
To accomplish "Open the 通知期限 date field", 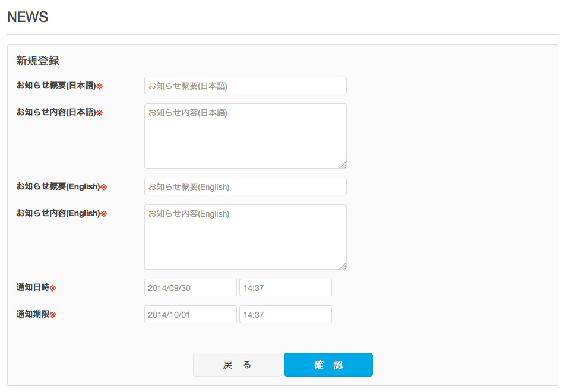I will tap(190, 314).
